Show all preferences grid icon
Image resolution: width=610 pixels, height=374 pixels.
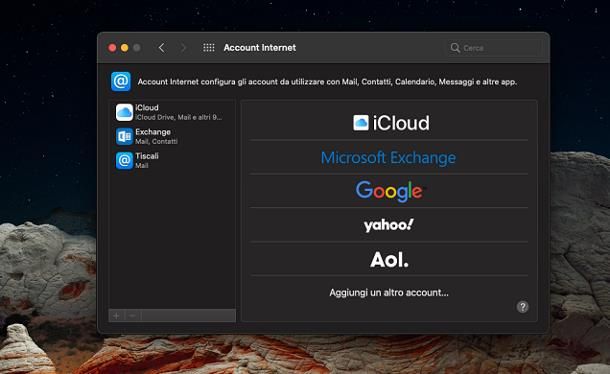pos(209,47)
